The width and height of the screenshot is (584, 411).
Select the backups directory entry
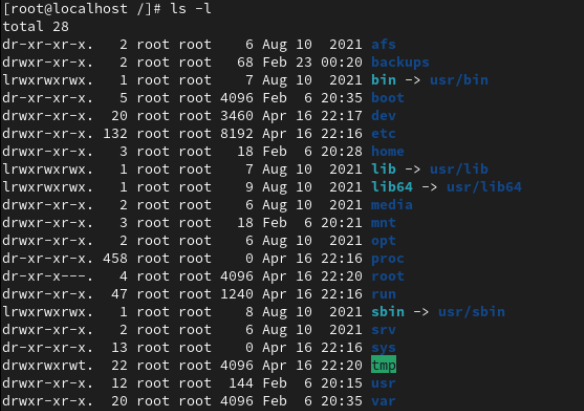(400, 62)
